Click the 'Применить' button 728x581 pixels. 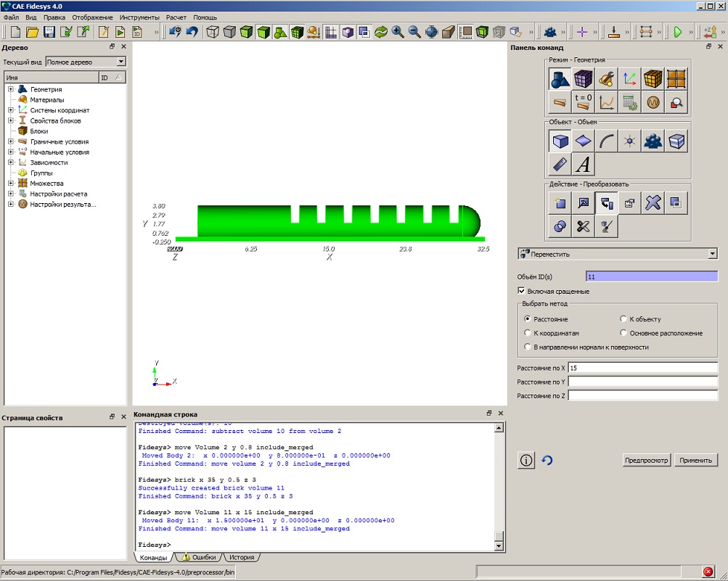click(695, 461)
